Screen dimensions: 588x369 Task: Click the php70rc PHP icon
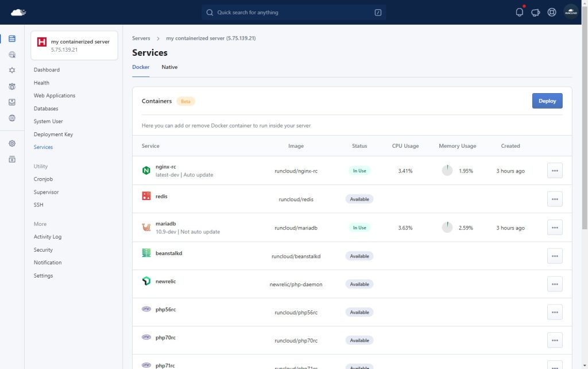click(146, 337)
